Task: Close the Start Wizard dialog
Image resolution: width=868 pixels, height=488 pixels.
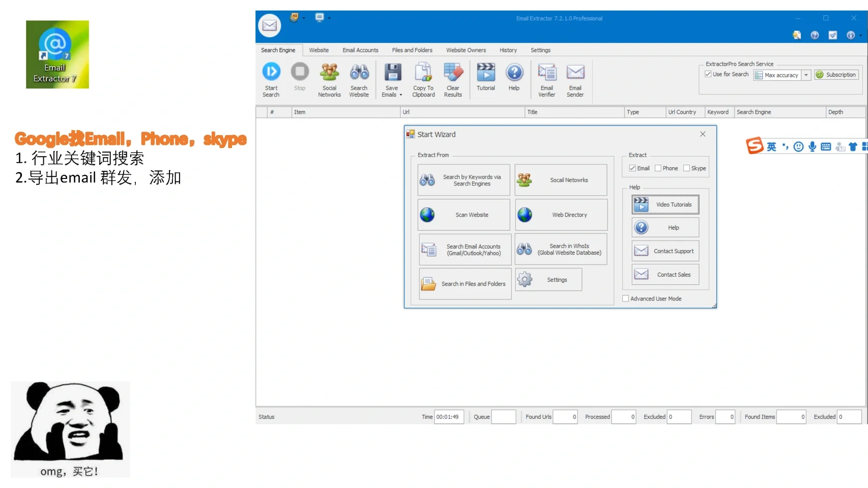Action: (x=703, y=134)
